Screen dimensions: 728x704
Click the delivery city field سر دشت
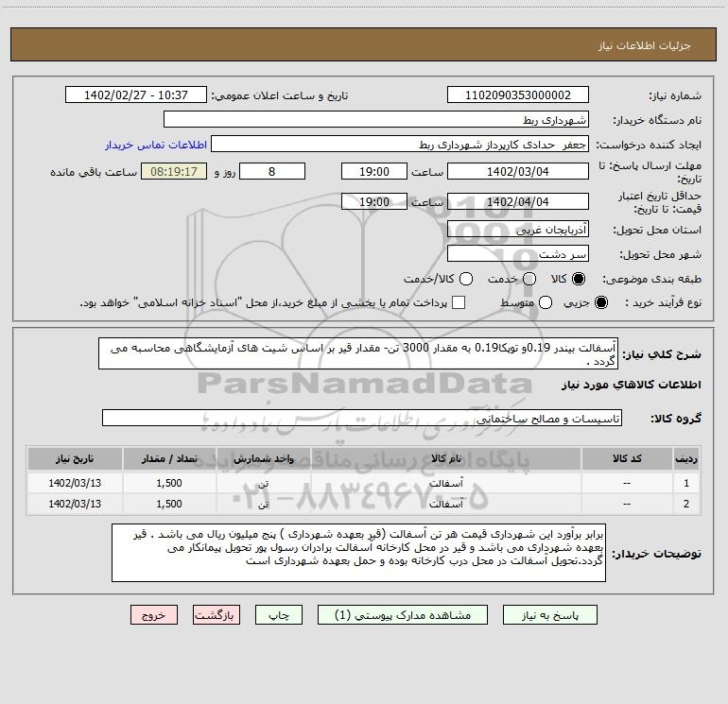click(x=518, y=253)
